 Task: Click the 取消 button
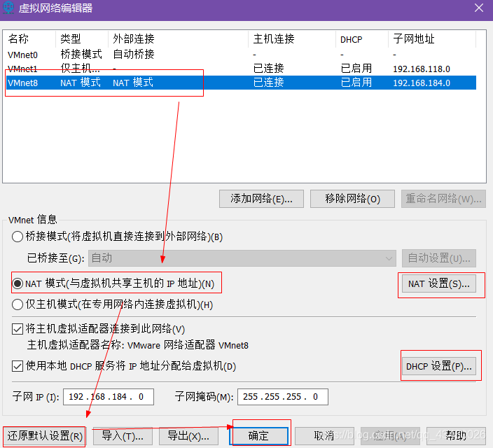pos(324,436)
